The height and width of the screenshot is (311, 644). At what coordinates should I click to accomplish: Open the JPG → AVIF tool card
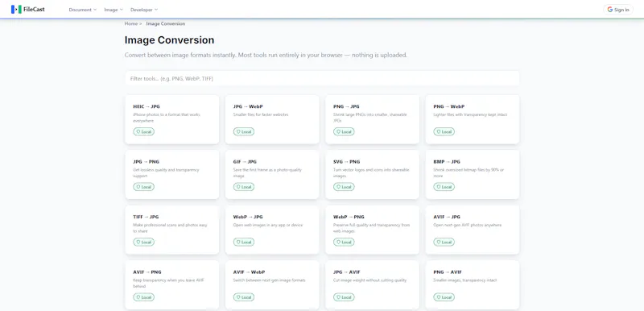[373, 284]
